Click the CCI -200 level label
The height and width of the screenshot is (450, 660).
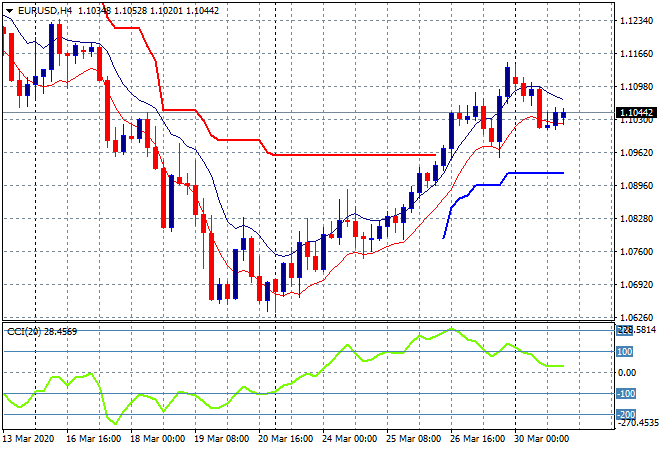pos(625,415)
